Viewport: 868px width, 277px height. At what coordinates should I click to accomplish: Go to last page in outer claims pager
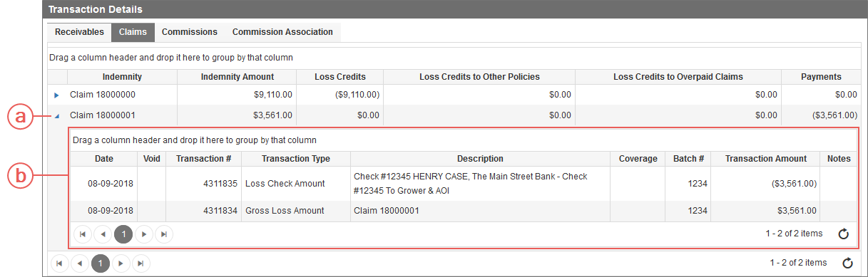click(x=141, y=263)
